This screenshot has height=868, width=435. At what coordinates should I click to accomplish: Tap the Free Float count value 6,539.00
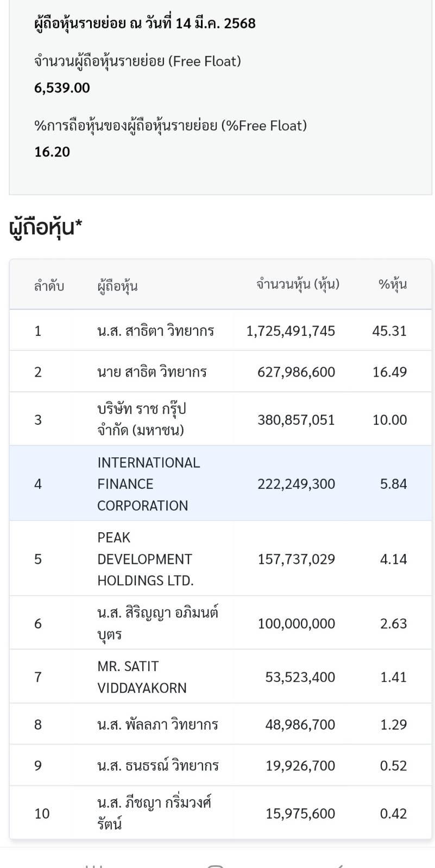62,88
